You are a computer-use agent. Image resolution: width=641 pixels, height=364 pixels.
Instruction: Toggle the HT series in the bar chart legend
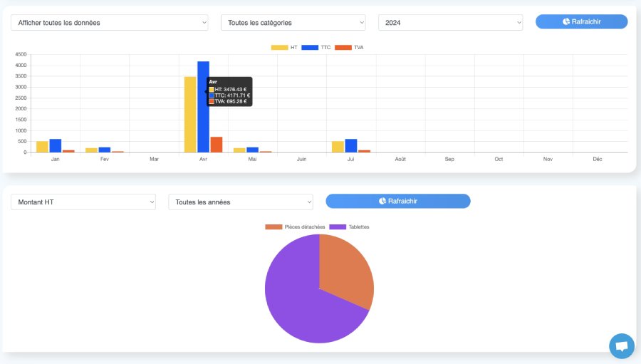284,48
